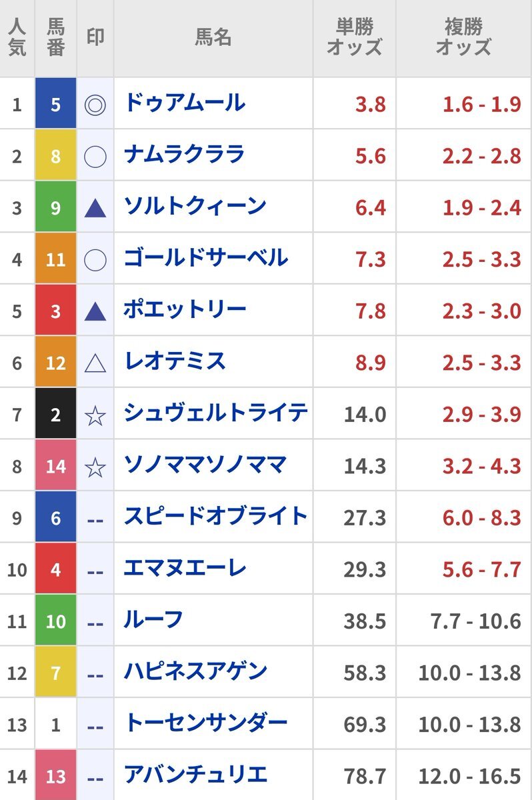
Task: Click the circle mark beside ゴールドサーベル
Action: pos(95,260)
